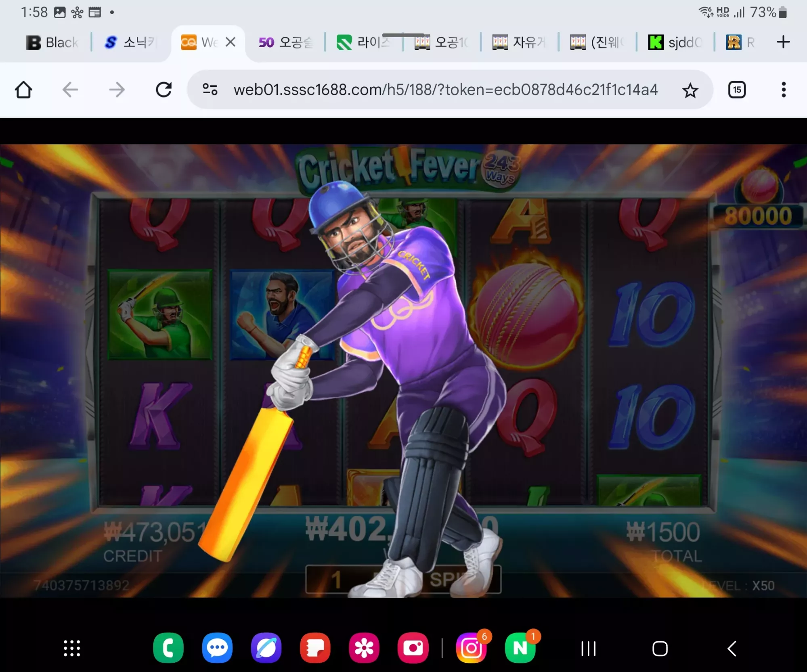The image size is (807, 672).
Task: Launch the green Phone app
Action: [168, 648]
